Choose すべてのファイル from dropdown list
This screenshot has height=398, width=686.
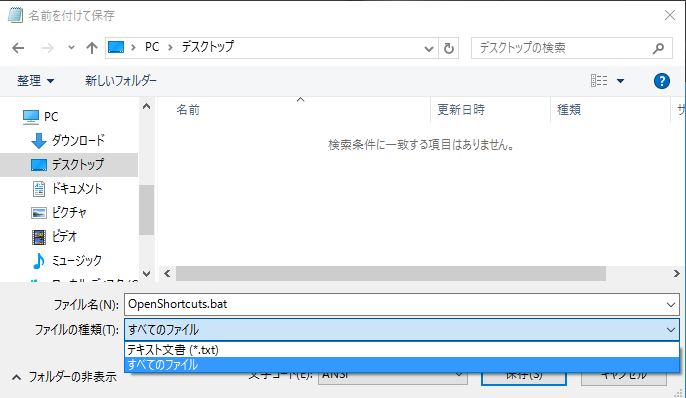(x=402, y=365)
